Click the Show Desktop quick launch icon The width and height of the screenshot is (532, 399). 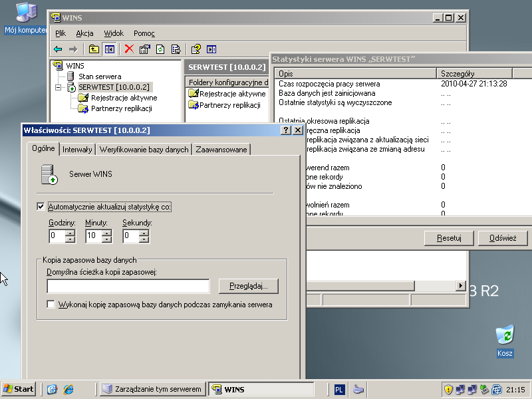[x=52, y=389]
